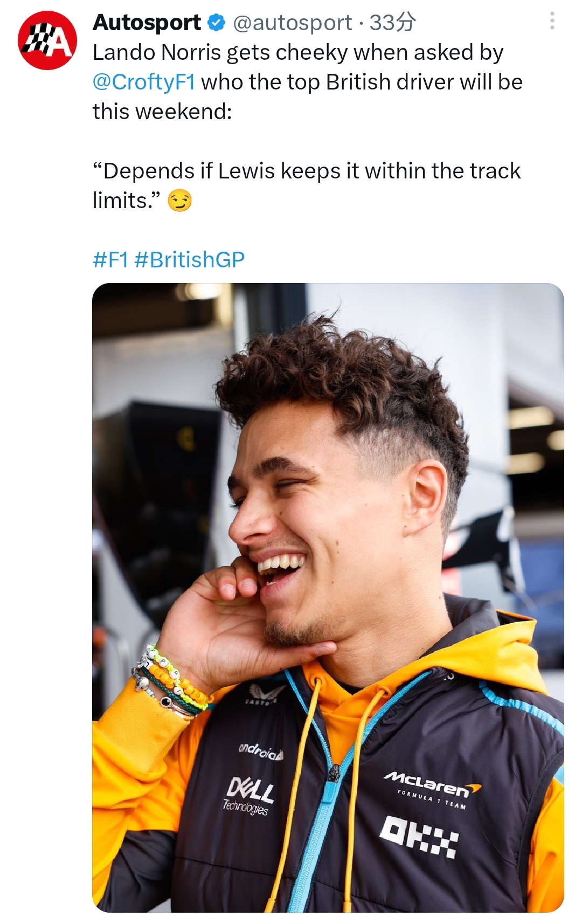Screen dimensions: 582x924
Task: Click the blue verified badge next to Autosport
Action: click(217, 23)
